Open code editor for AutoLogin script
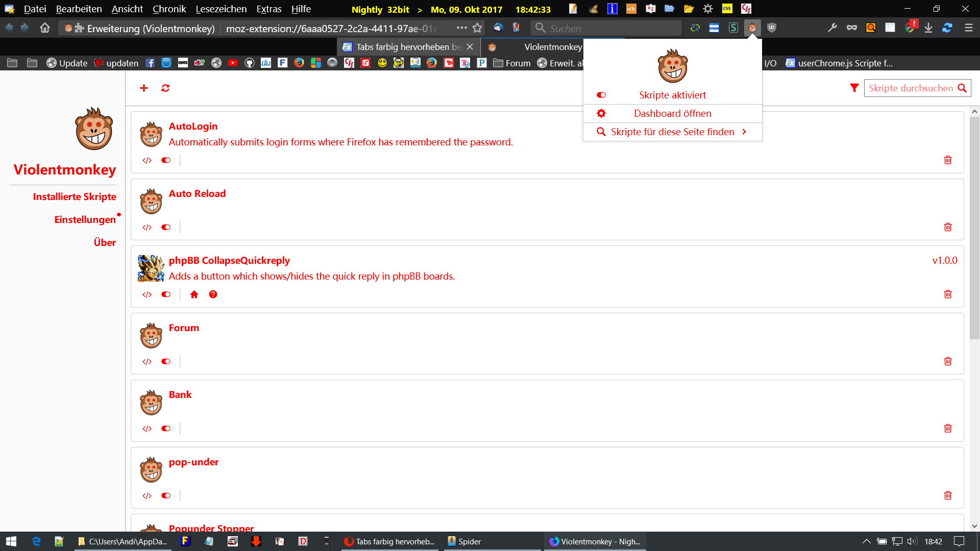980x551 pixels. [147, 160]
